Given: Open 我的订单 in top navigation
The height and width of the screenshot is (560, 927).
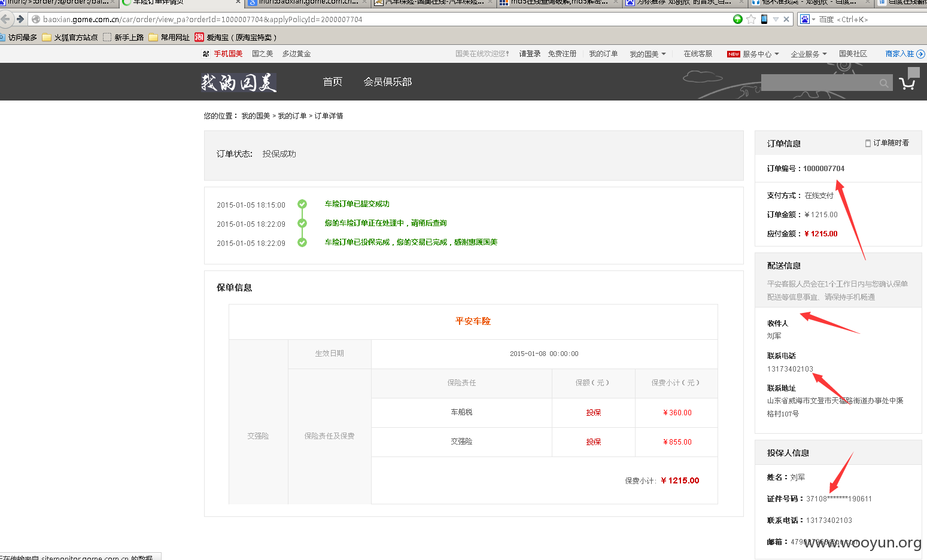Looking at the screenshot, I should click(603, 54).
